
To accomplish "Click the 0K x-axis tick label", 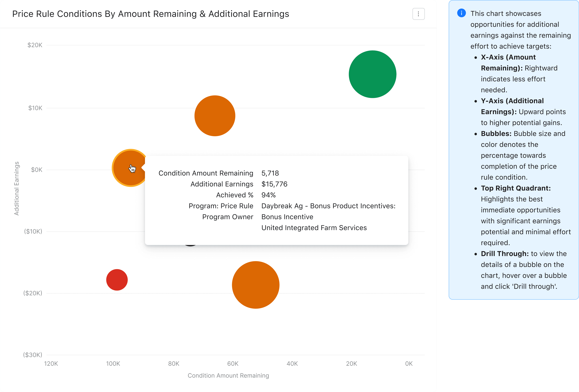I will [409, 364].
